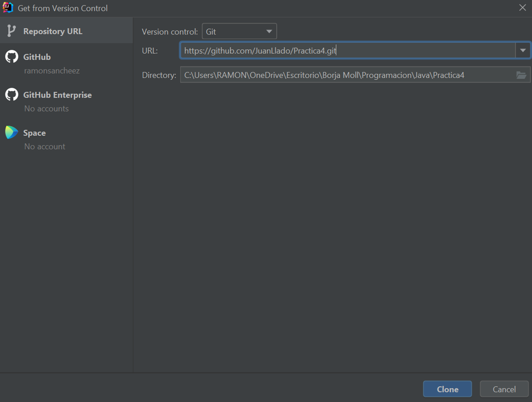This screenshot has width=532, height=402.
Task: Select the GitHub Enterprise entry
Action: point(58,95)
